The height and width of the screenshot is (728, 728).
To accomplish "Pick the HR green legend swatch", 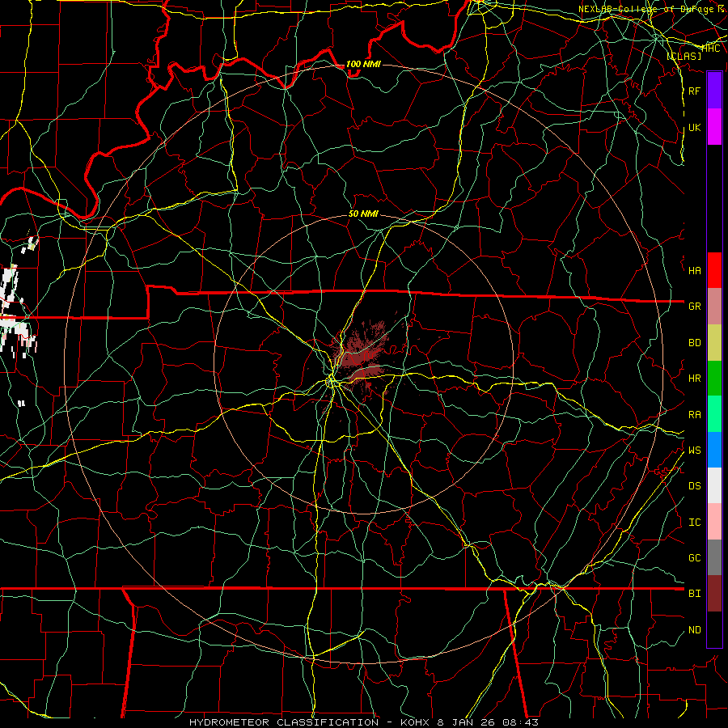I will tap(714, 379).
